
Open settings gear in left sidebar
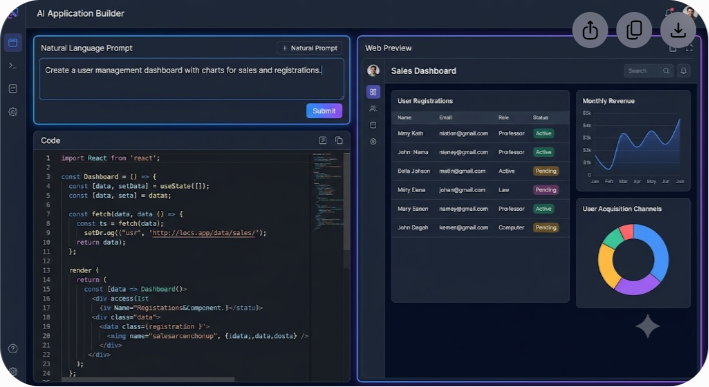13,112
